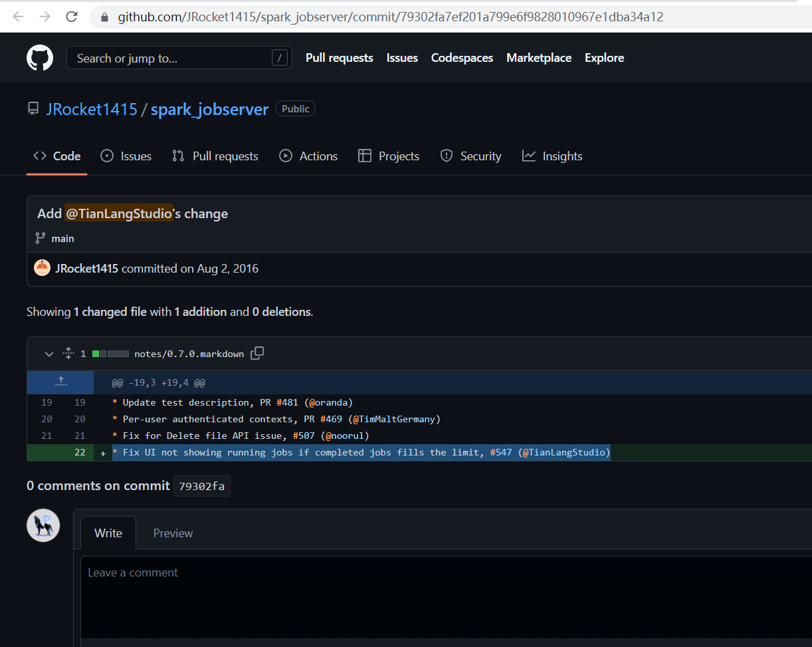Select the Actions tab
812x647 pixels.
click(308, 156)
